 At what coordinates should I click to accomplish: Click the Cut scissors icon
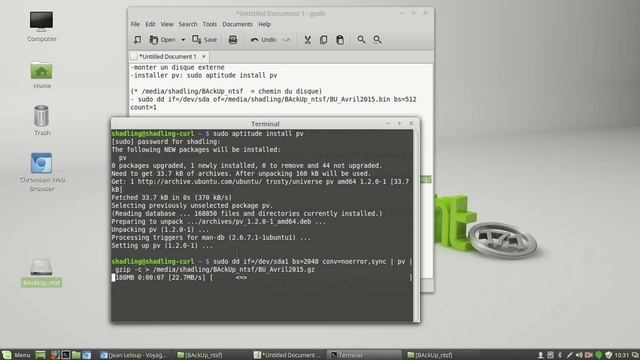[x=307, y=40]
